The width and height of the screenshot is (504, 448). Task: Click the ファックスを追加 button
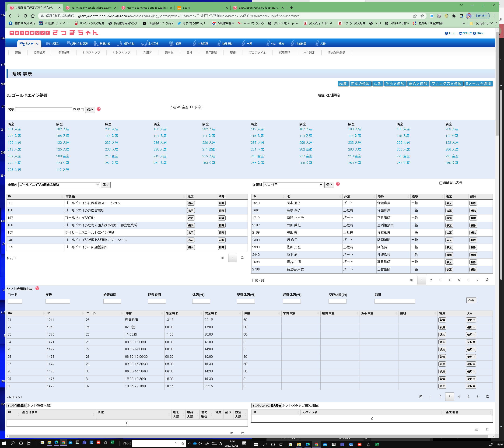(446, 84)
